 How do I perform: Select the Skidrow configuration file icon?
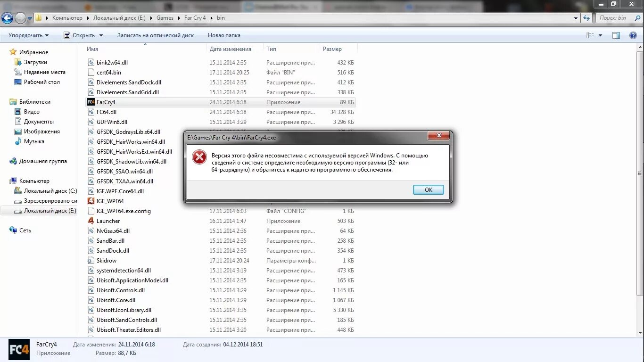click(91, 261)
